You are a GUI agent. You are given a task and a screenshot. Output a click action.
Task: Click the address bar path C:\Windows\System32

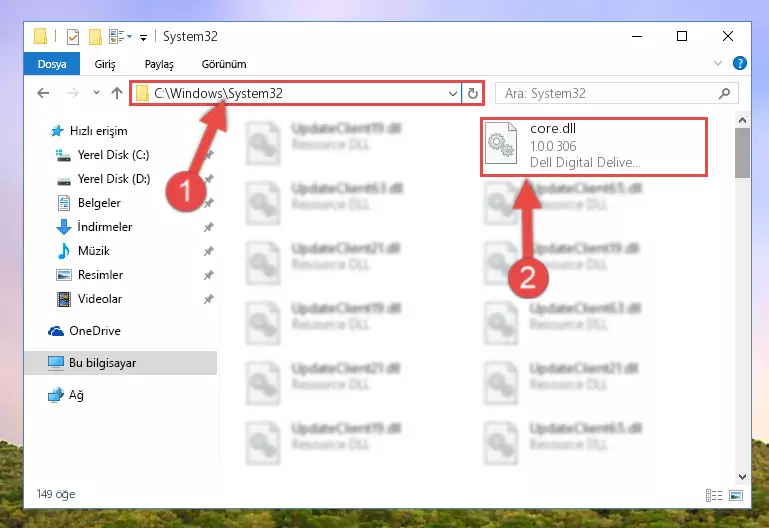pos(218,93)
